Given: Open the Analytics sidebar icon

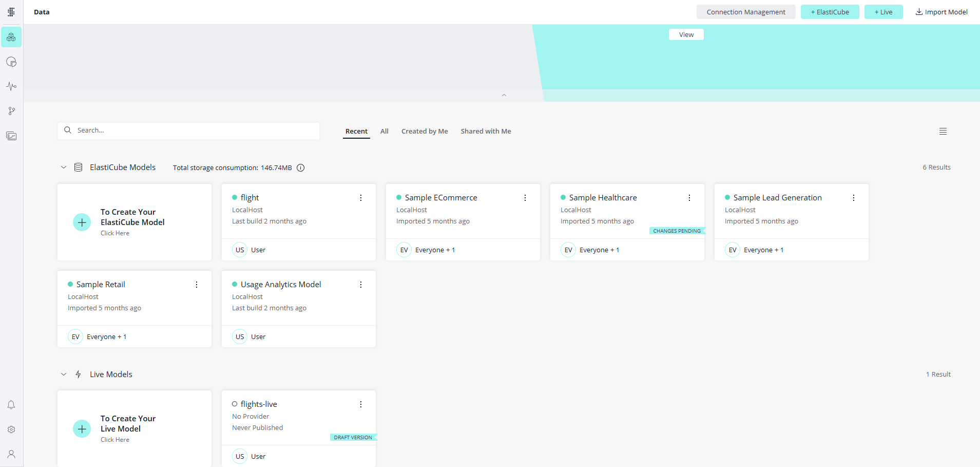Looking at the screenshot, I should pos(11,62).
